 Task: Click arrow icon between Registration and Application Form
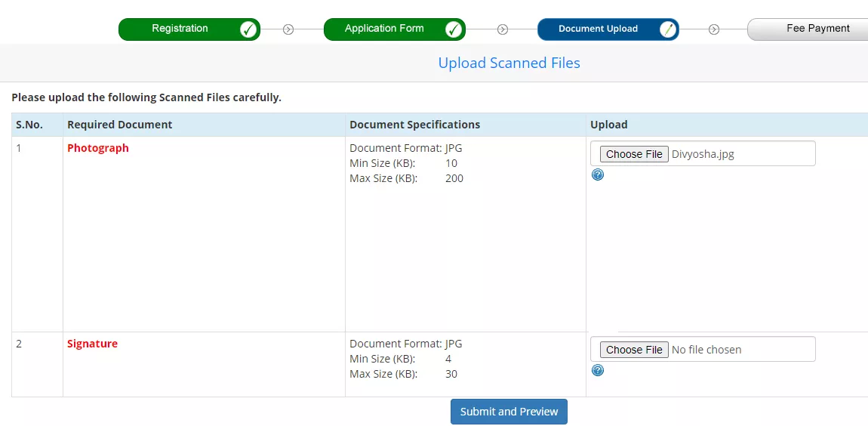point(288,29)
